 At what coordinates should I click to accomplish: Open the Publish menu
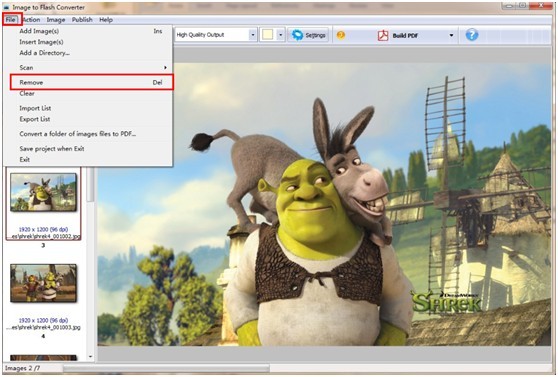[x=82, y=20]
